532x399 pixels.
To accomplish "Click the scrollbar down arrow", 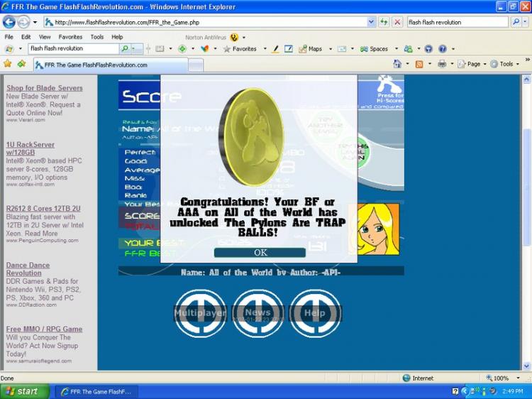I will 526,366.
